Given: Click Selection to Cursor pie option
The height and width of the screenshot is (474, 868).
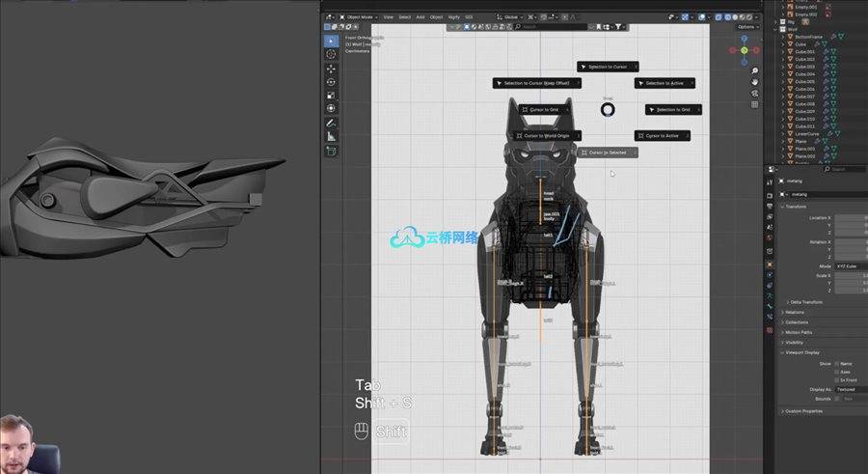Looking at the screenshot, I should pyautogui.click(x=608, y=67).
